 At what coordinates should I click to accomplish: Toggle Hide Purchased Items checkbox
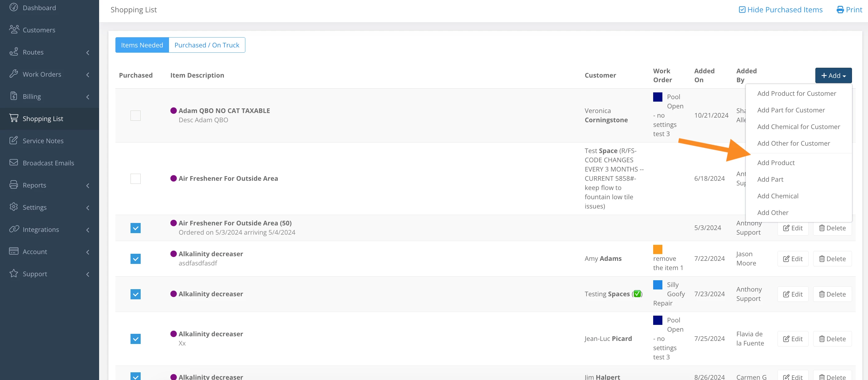(742, 10)
